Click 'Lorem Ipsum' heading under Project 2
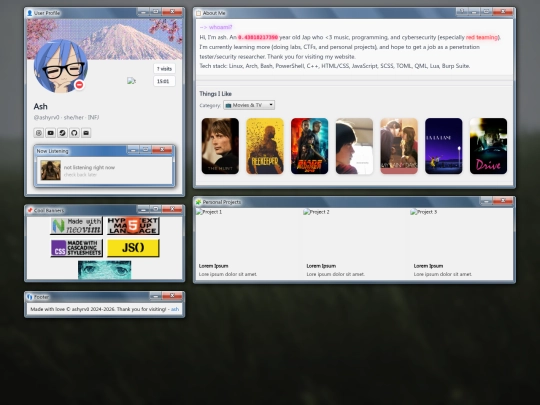The width and height of the screenshot is (540, 405). [321, 266]
